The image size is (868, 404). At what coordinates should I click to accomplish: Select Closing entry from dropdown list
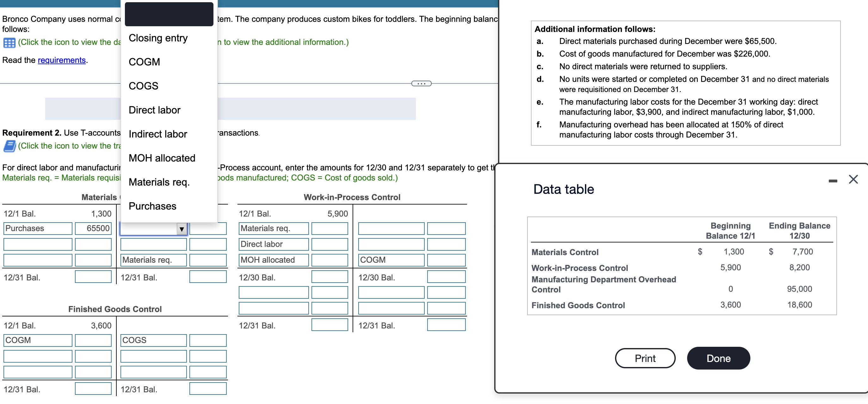pos(158,38)
